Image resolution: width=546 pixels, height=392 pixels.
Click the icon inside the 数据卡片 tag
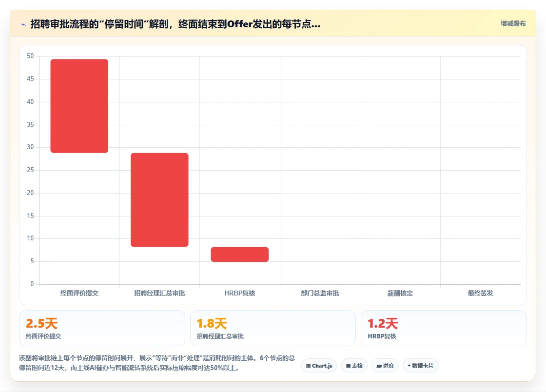click(409, 366)
